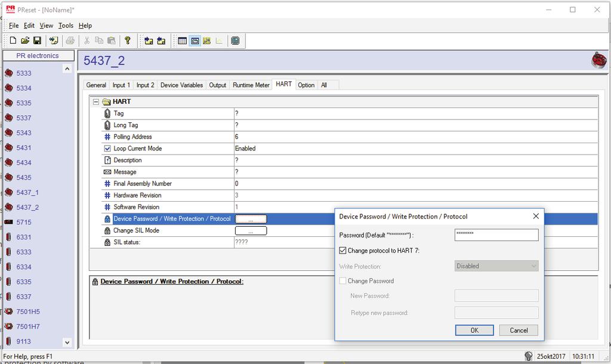This screenshot has height=364, width=611.
Task: Toggle Change protocol to HART 7 checkbox
Action: click(342, 251)
